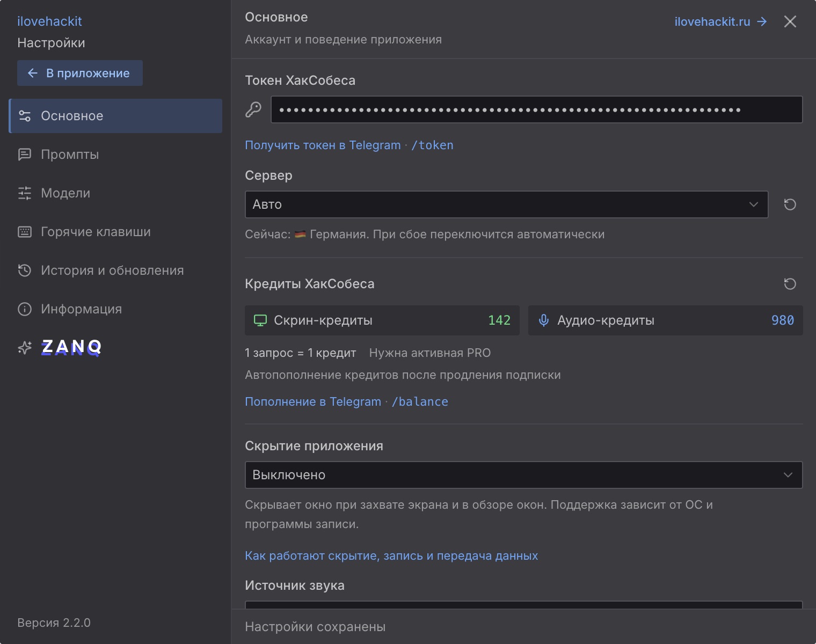Show История и обновления section
Screen dimensions: 816x644
[x=115, y=270]
